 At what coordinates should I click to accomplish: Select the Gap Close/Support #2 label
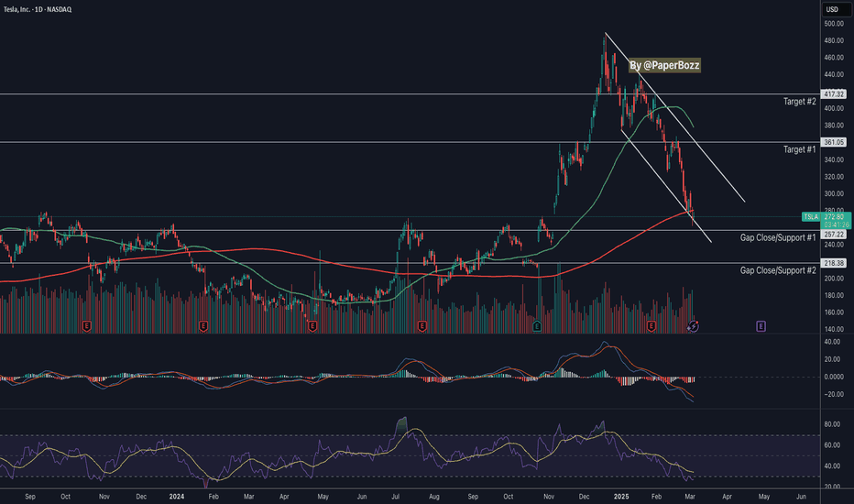(778, 270)
